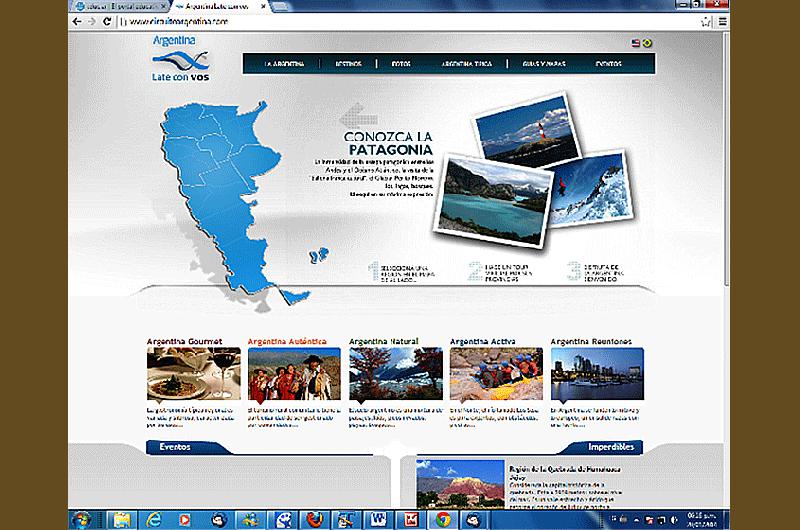Click the Argentina Auténtica gauchos image
Image resolution: width=800 pixels, height=530 pixels.
click(x=294, y=374)
